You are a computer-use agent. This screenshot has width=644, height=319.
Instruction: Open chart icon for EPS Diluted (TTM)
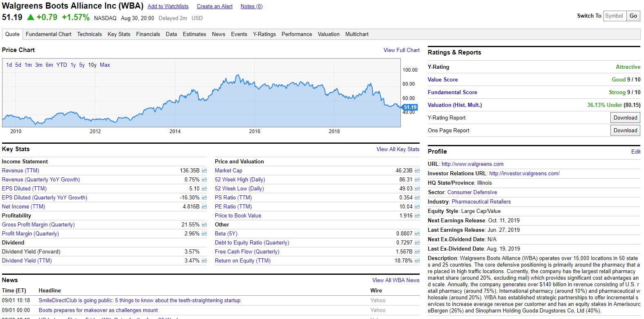(204, 189)
